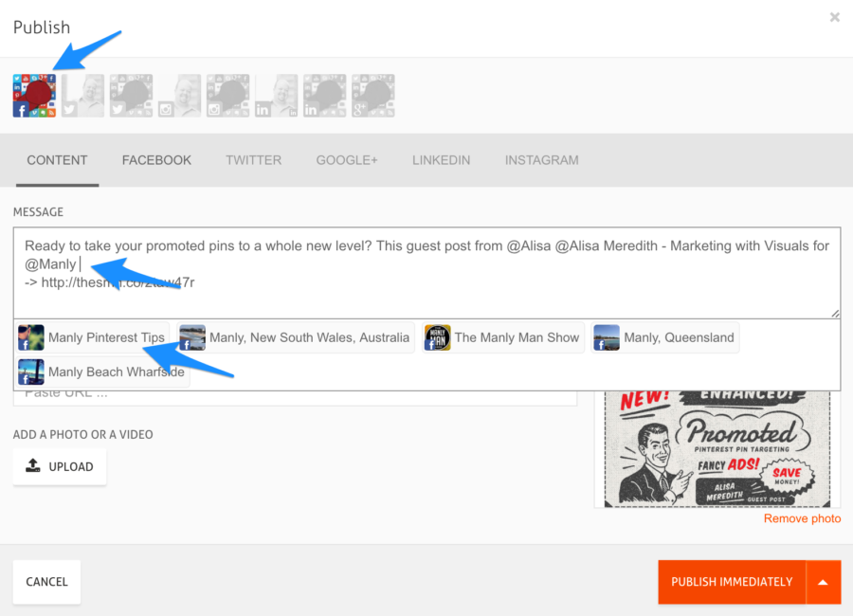Click the Upload button with arrow icon
The height and width of the screenshot is (616, 853).
(x=60, y=466)
